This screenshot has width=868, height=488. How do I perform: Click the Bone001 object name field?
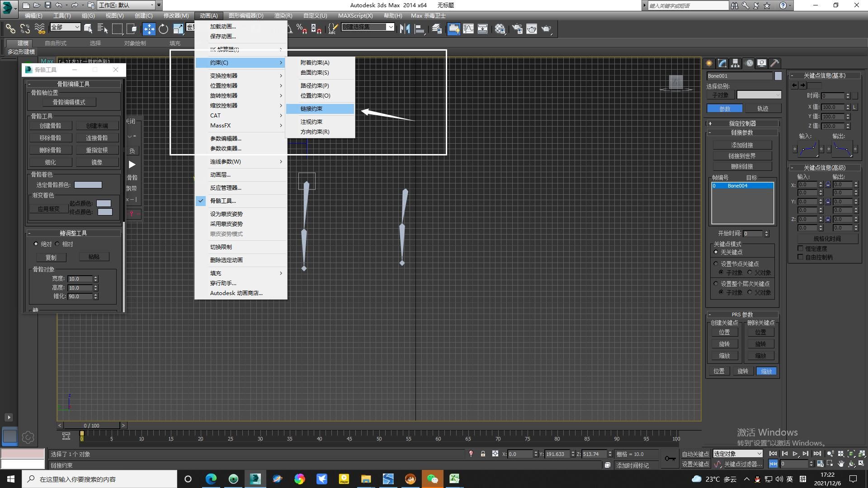click(x=740, y=76)
